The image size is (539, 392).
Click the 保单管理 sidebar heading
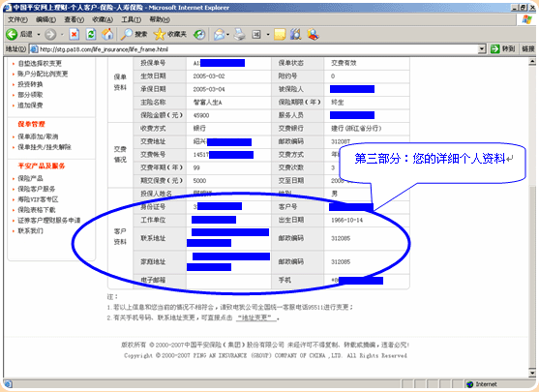(x=31, y=124)
